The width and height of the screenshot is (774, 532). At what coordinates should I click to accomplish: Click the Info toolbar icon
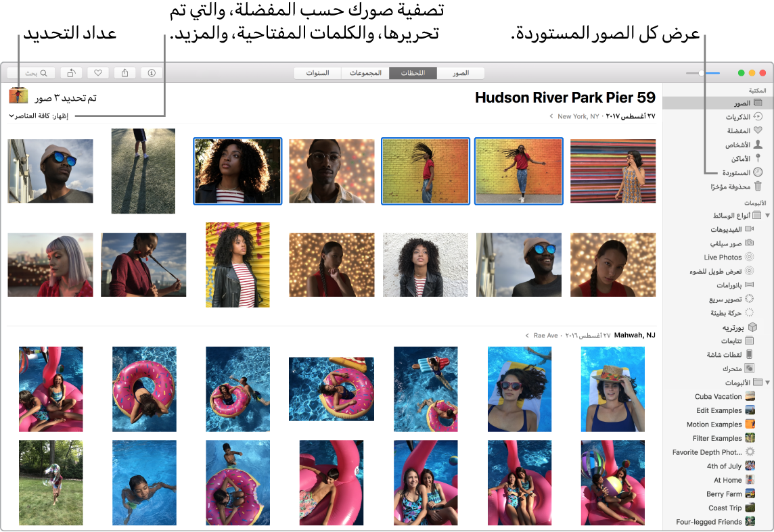[x=152, y=73]
